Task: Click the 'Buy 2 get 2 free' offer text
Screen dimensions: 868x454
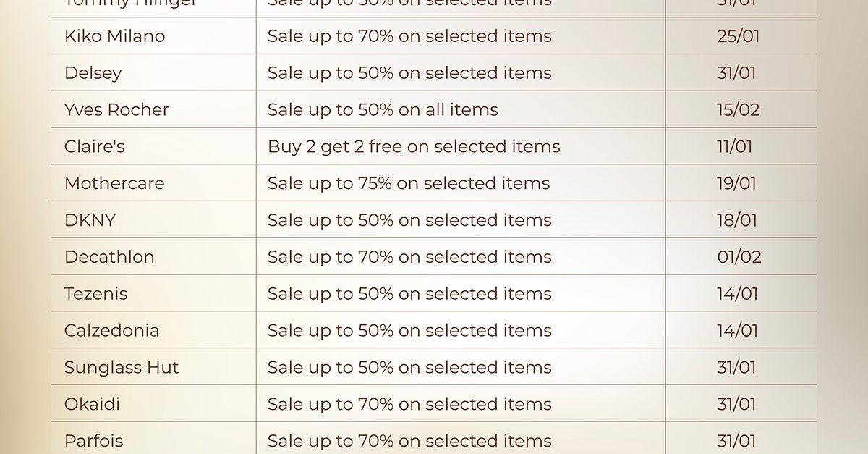Action: point(413,146)
